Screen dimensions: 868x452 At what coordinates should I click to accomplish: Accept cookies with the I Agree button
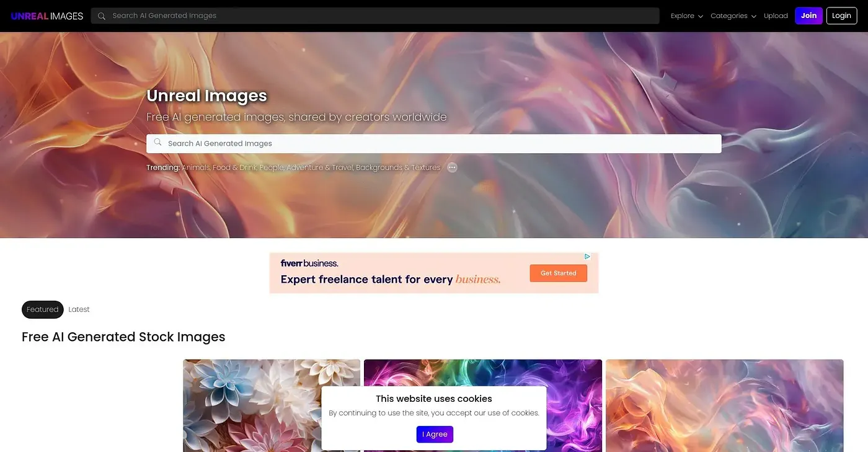pyautogui.click(x=435, y=434)
